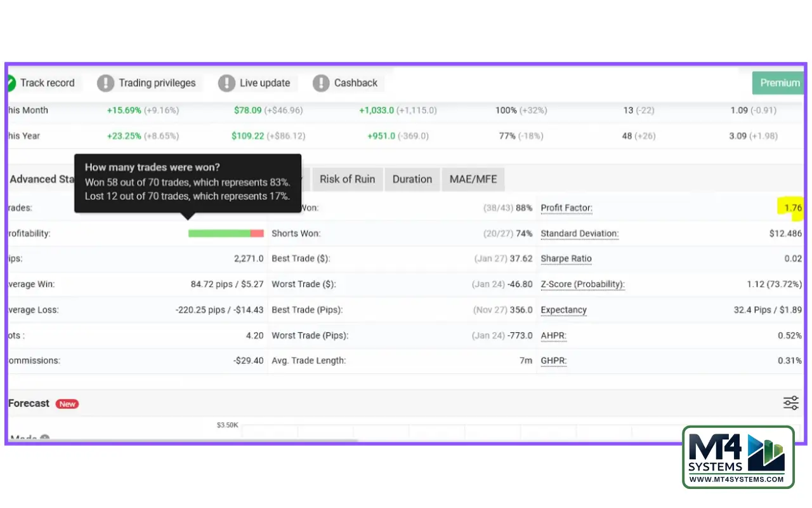Click the horizontal scrollbar at the bottom
Screen dimensions: 812x508
pos(184,440)
